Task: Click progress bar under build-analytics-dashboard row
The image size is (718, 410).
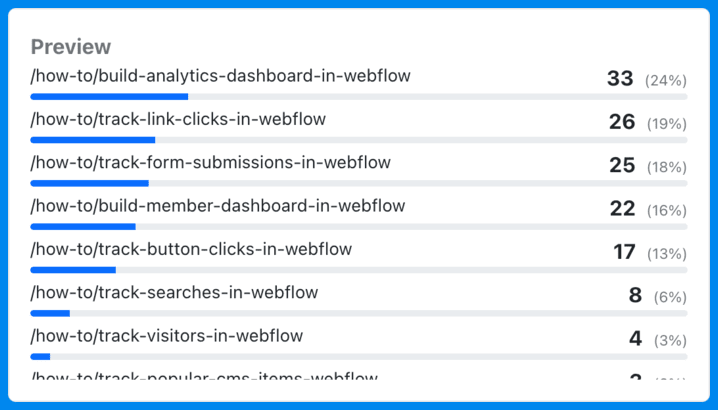Action: [359, 97]
